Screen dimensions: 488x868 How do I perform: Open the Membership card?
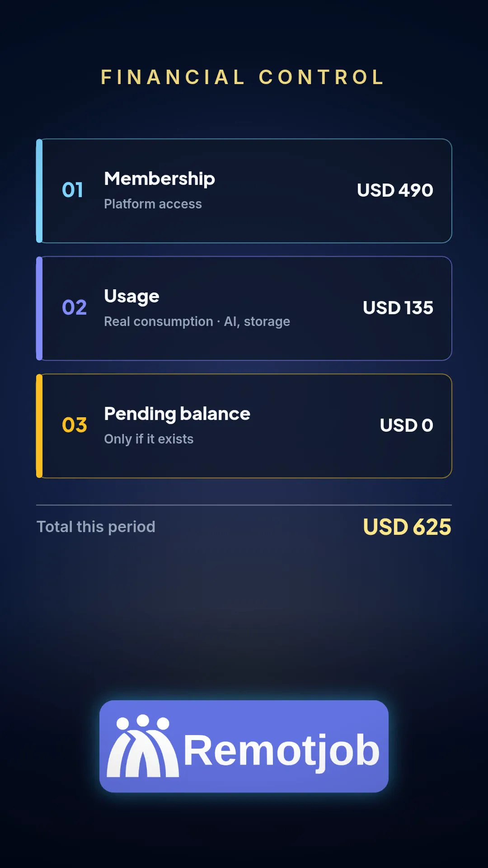click(244, 191)
